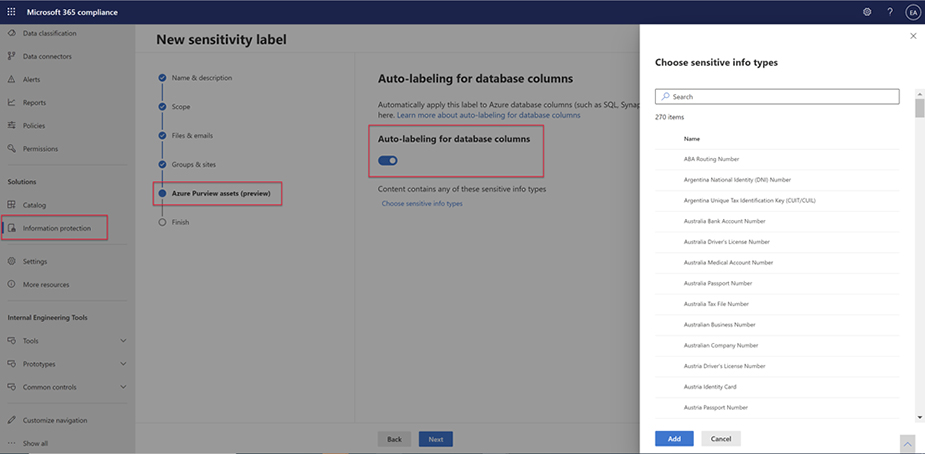Select Australia Tax File Number
This screenshot has height=454, width=925.
pyautogui.click(x=777, y=304)
